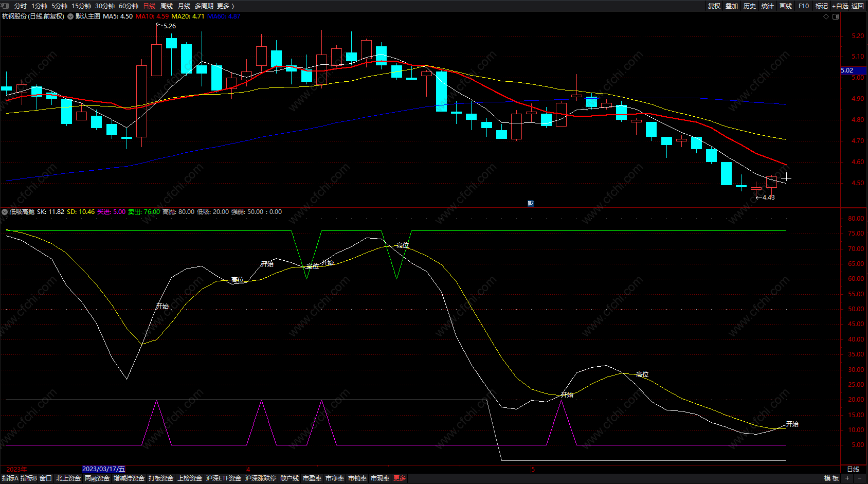Open the 窗口 window selector

click(46, 478)
